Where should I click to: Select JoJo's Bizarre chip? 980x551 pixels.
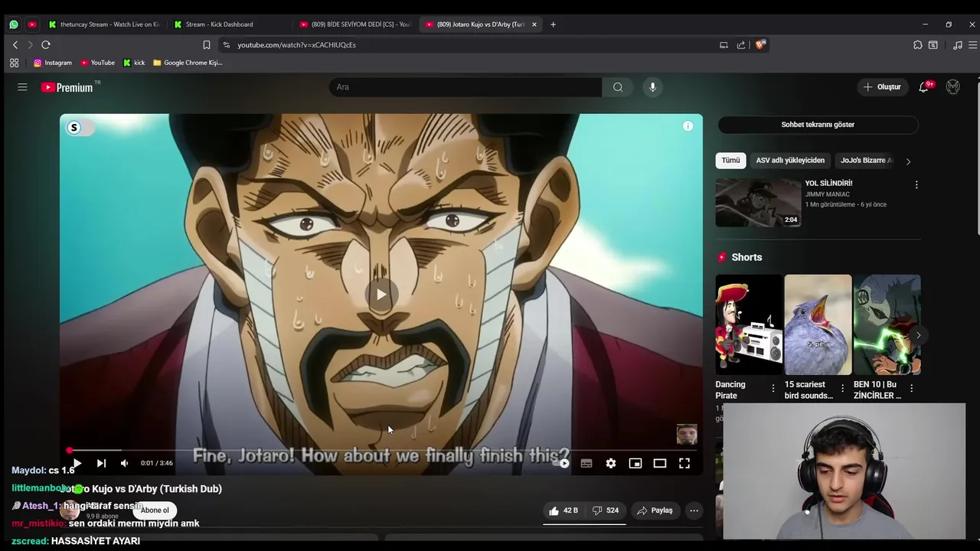tap(864, 161)
